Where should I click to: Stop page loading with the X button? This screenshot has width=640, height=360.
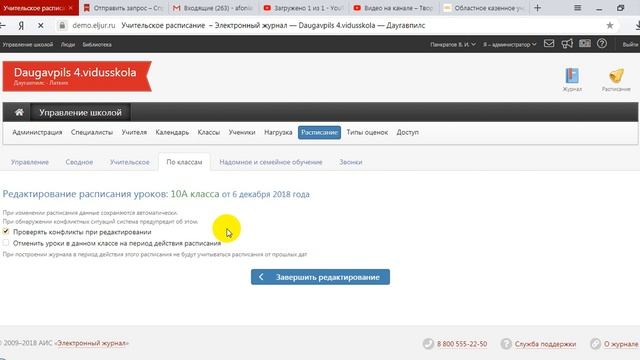pos(40,25)
